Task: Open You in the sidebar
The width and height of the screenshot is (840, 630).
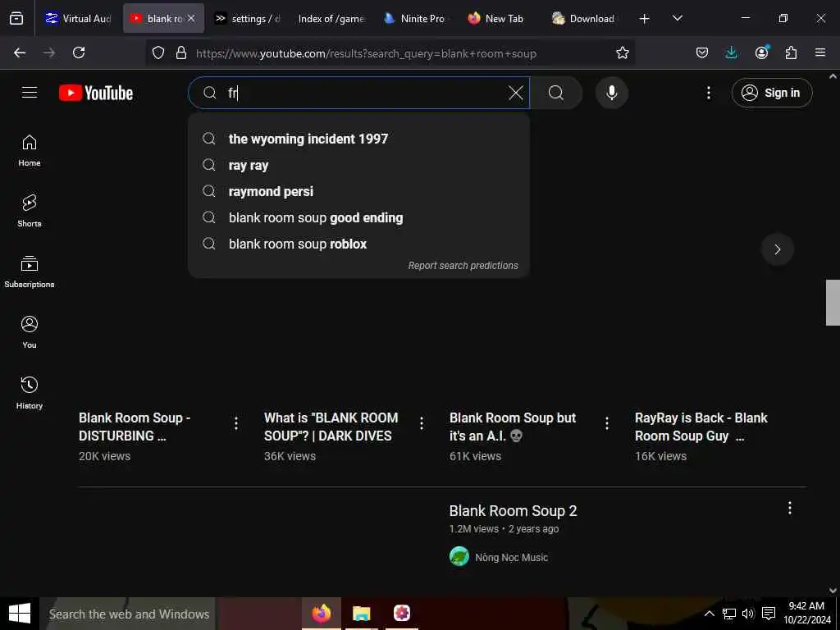Action: [30, 333]
